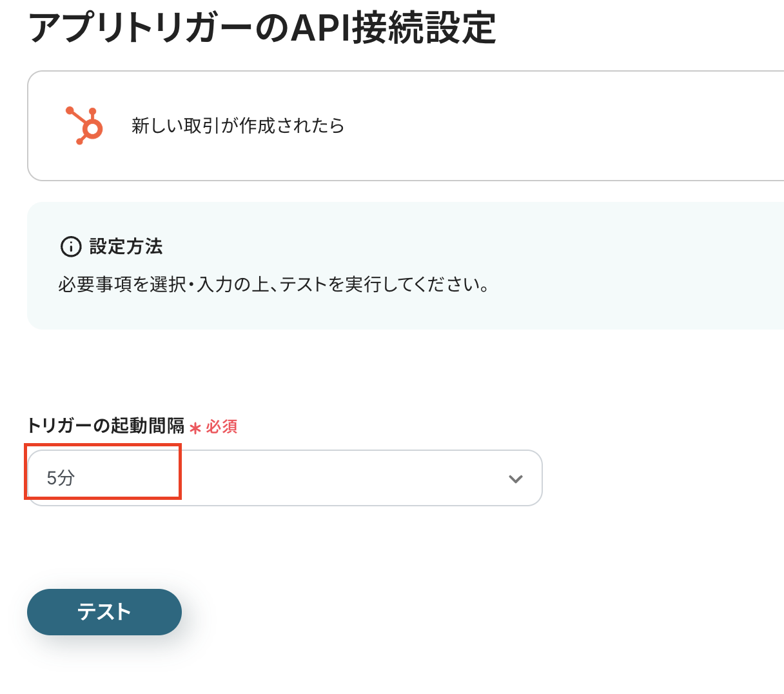The height and width of the screenshot is (694, 784).
Task: Click the empty middle of the interval combo box
Action: 322,478
